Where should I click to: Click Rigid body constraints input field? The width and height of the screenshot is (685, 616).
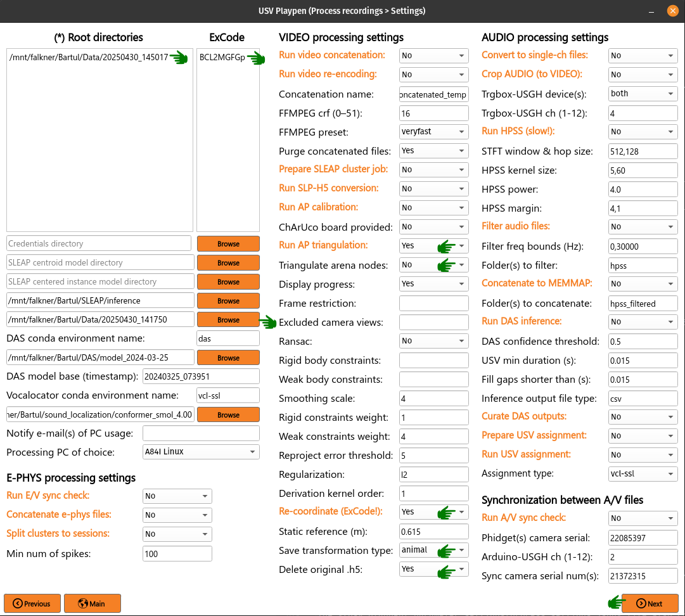(433, 361)
